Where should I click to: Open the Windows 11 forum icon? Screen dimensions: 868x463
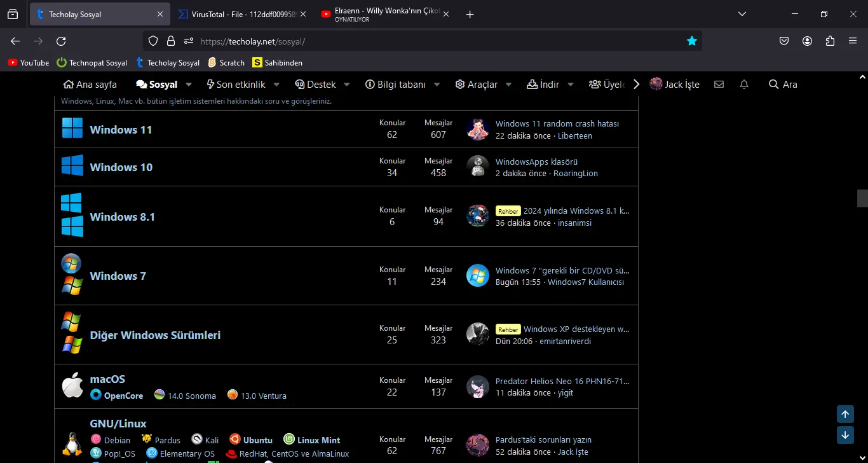click(72, 128)
